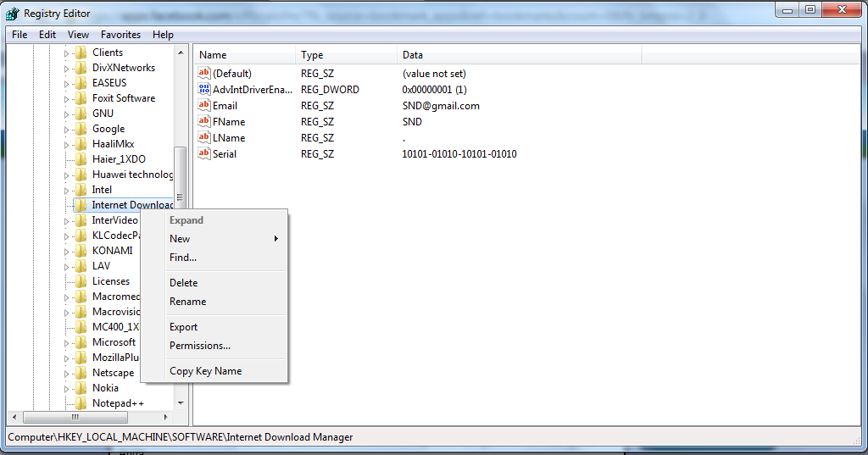Click the FName string value icon

click(x=204, y=121)
